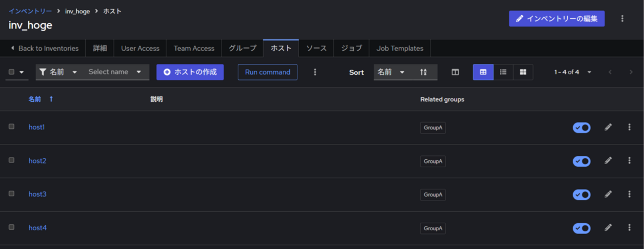Click the GroupA label in host1 row
Image resolution: width=644 pixels, height=249 pixels.
[x=432, y=127]
